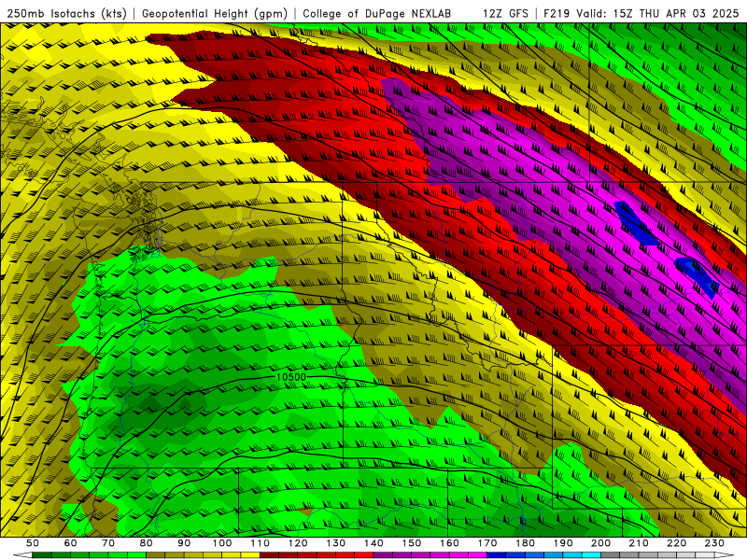Click the '12Z GFS' model run label
Viewport: 747px width, 560px height.
pyautogui.click(x=505, y=13)
